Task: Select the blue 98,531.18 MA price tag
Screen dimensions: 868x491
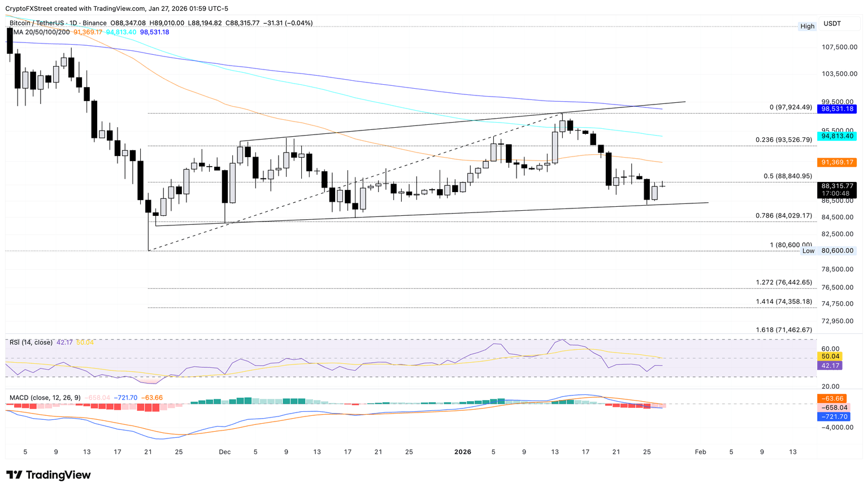Action: pyautogui.click(x=837, y=109)
